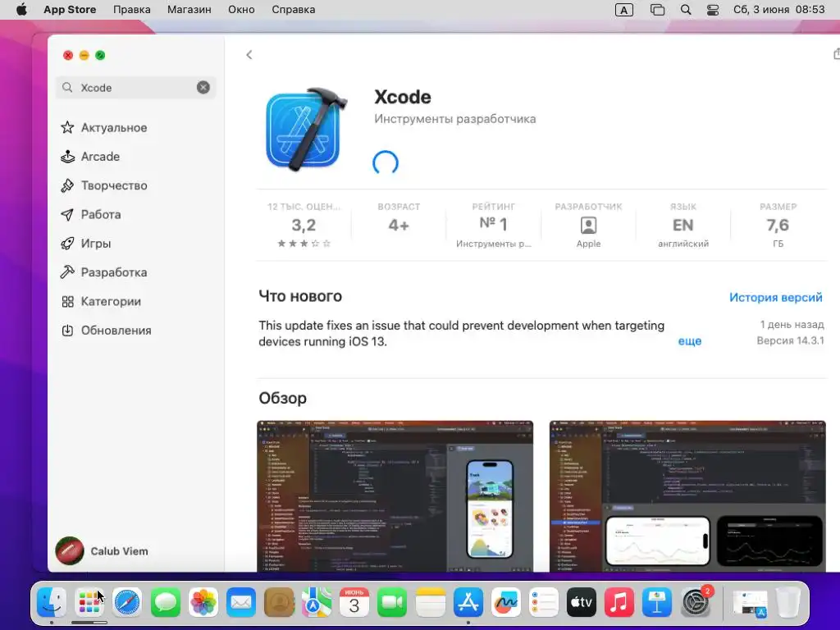Click the № 1 ranking entry
The height and width of the screenshot is (630, 840).
tap(493, 226)
